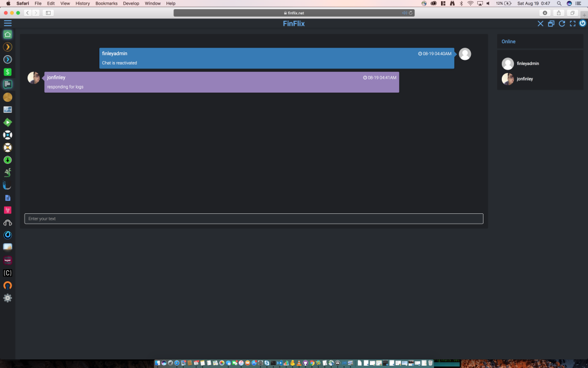Reload the page from the address bar
Screen dimensions: 588x368
pyautogui.click(x=411, y=13)
